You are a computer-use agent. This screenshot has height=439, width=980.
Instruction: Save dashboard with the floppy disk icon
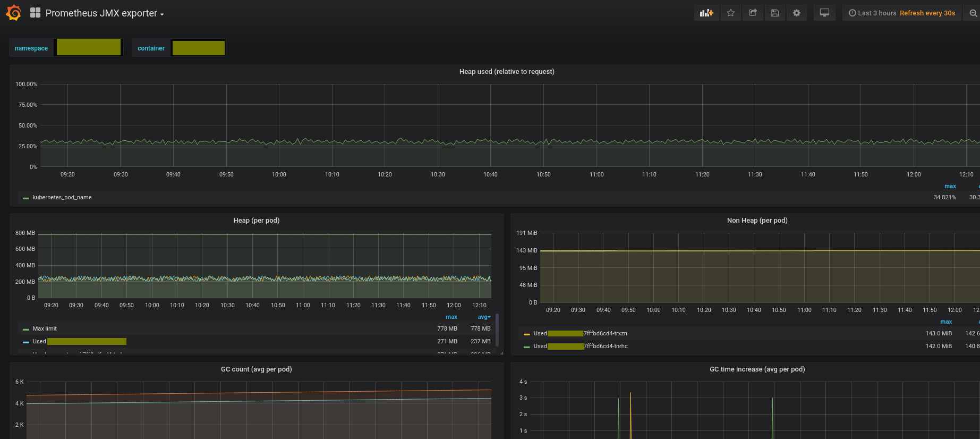(775, 13)
